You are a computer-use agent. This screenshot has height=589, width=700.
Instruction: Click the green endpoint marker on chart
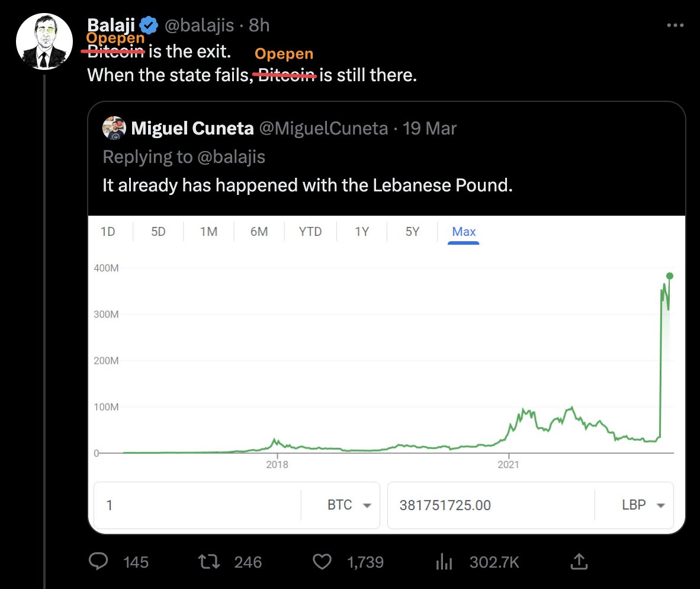point(670,276)
